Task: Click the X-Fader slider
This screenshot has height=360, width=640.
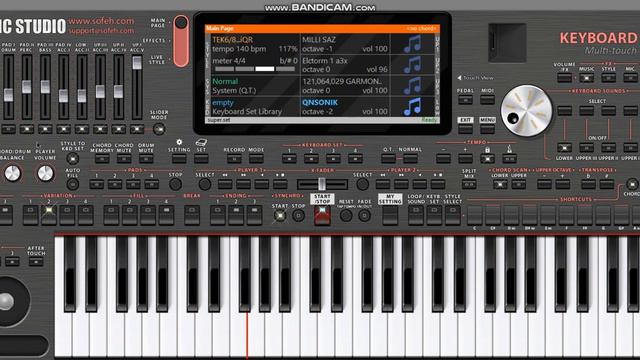Action: (x=322, y=184)
